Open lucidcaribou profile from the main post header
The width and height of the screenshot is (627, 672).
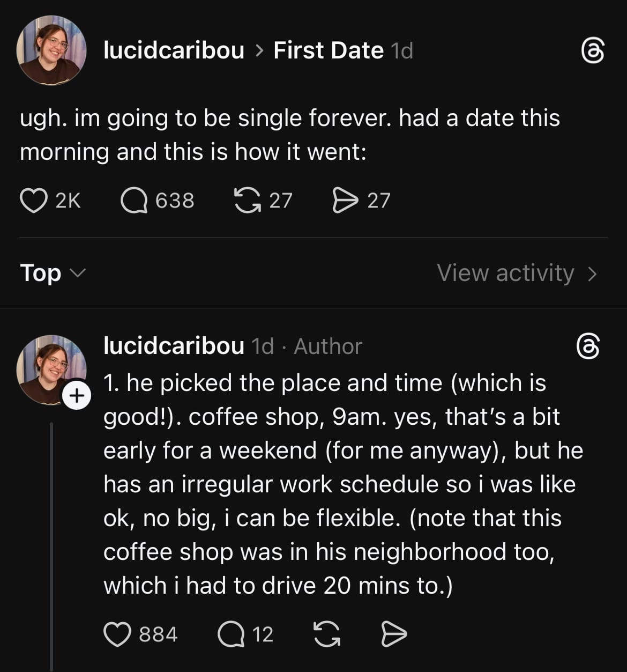tap(174, 51)
